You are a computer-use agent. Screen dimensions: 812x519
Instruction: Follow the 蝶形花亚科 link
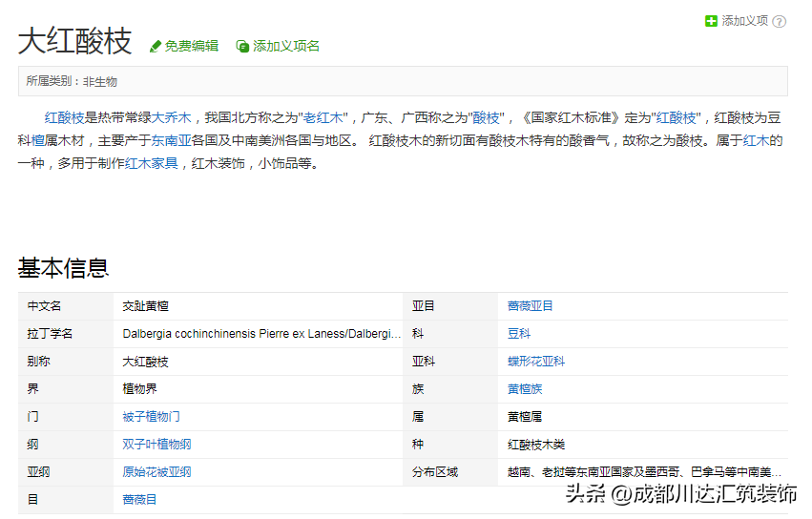click(x=535, y=362)
